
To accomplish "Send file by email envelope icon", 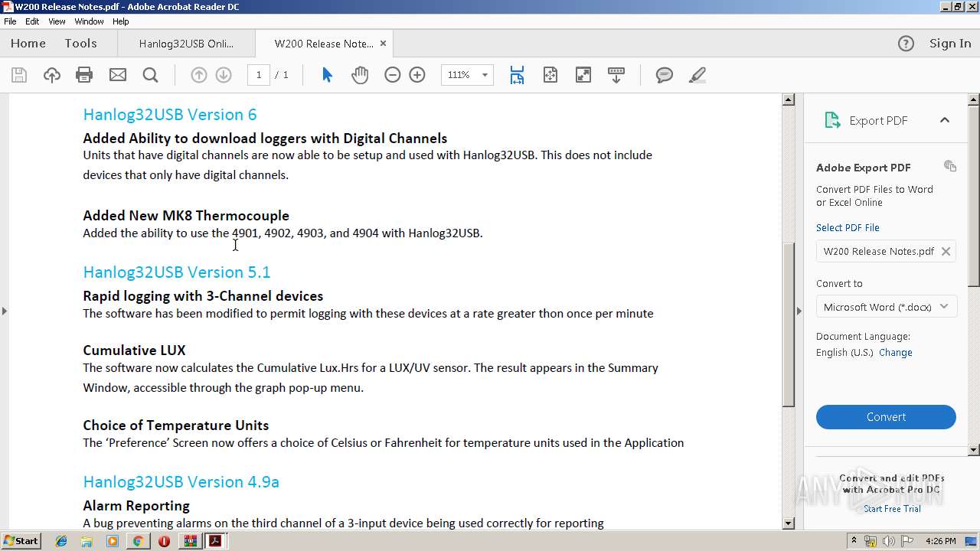I will point(118,75).
